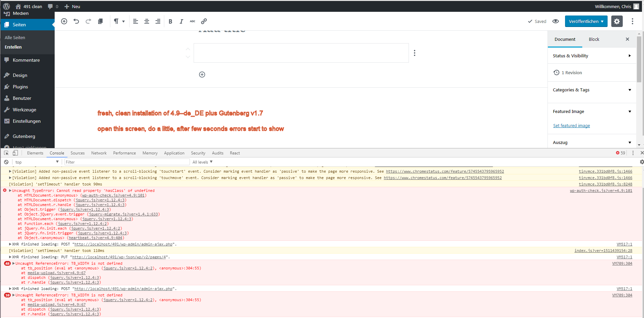Toggle bold formatting
This screenshot has width=644, height=318.
(x=170, y=21)
